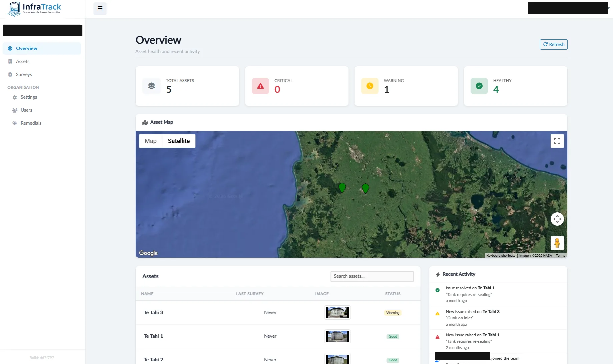613x364 pixels.
Task: Click the right green map marker
Action: click(366, 188)
